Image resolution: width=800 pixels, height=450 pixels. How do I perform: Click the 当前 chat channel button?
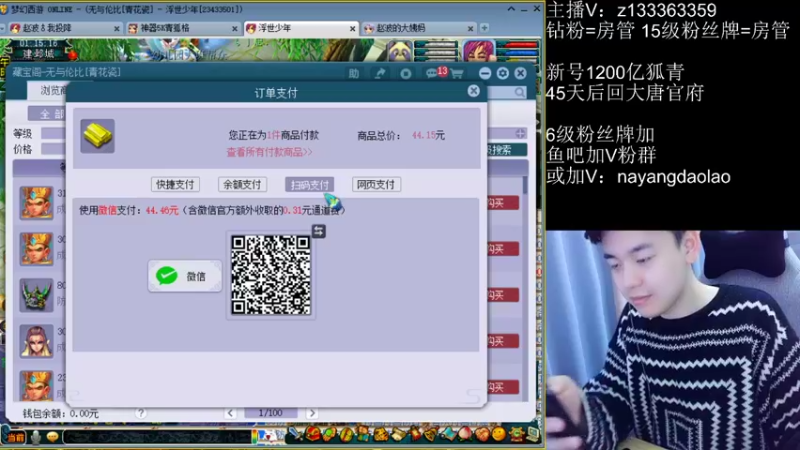point(15,437)
